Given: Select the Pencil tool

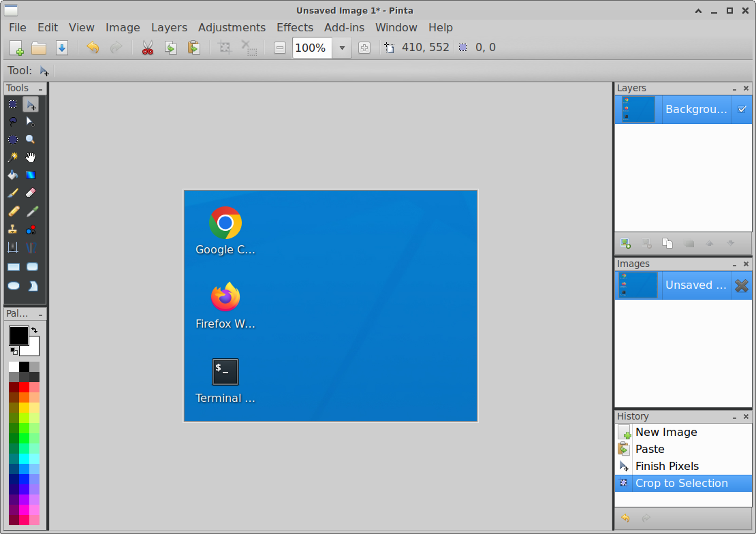Looking at the screenshot, I should tap(13, 211).
